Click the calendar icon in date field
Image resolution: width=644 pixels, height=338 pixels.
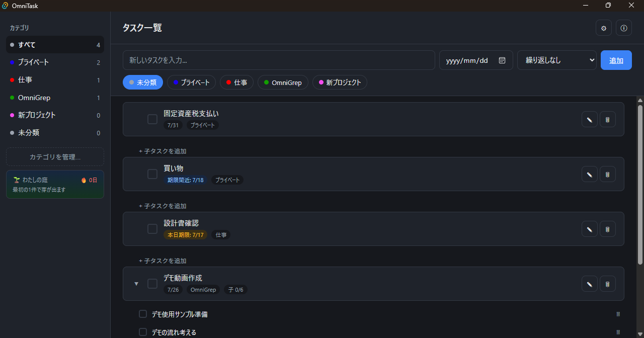502,60
